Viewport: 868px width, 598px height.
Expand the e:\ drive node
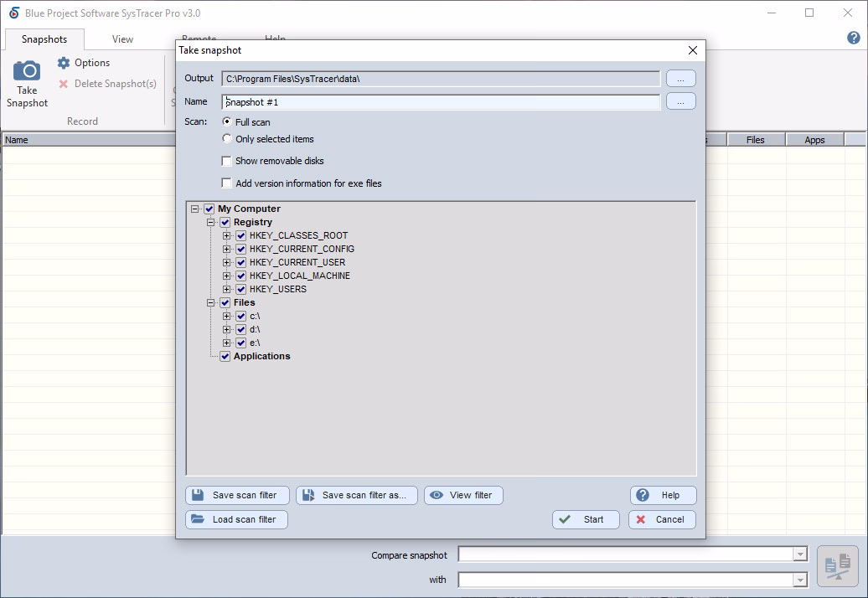point(226,343)
